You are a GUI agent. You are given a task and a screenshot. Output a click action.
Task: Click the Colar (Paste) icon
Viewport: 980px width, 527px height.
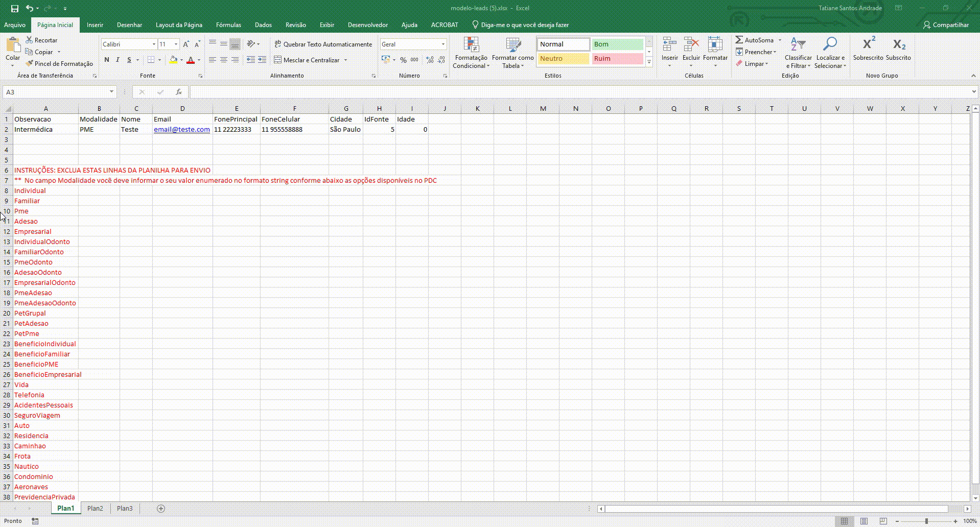[x=13, y=45]
